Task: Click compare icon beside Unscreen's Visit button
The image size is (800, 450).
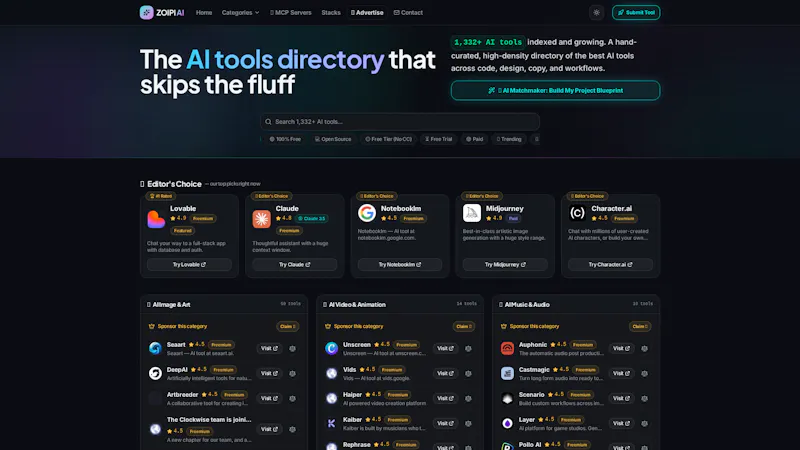Action: click(x=468, y=348)
